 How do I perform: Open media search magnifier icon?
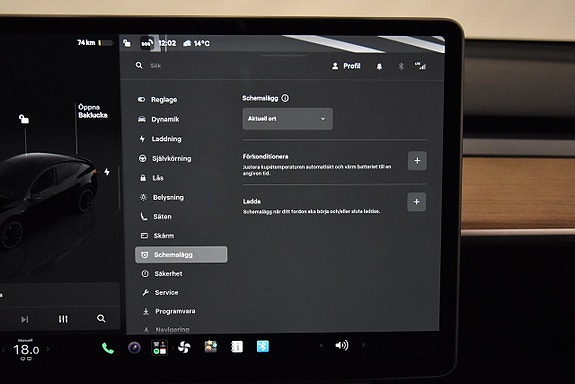[101, 318]
